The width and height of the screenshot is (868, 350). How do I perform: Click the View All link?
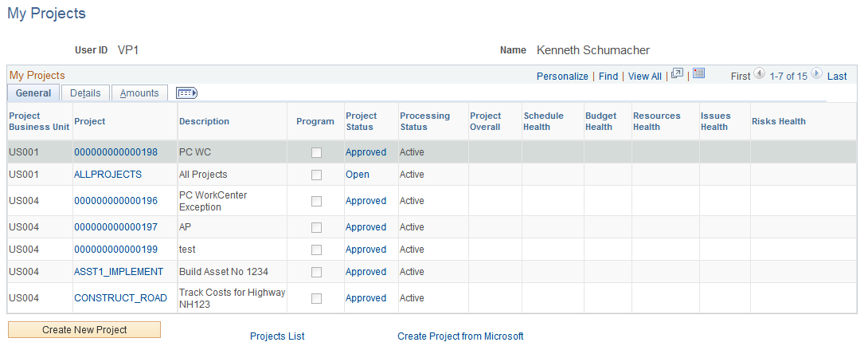(645, 77)
